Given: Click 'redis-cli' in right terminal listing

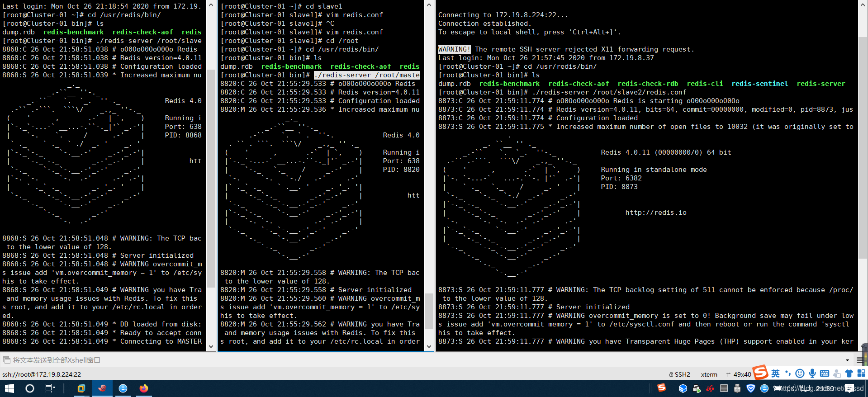Looking at the screenshot, I should 705,84.
